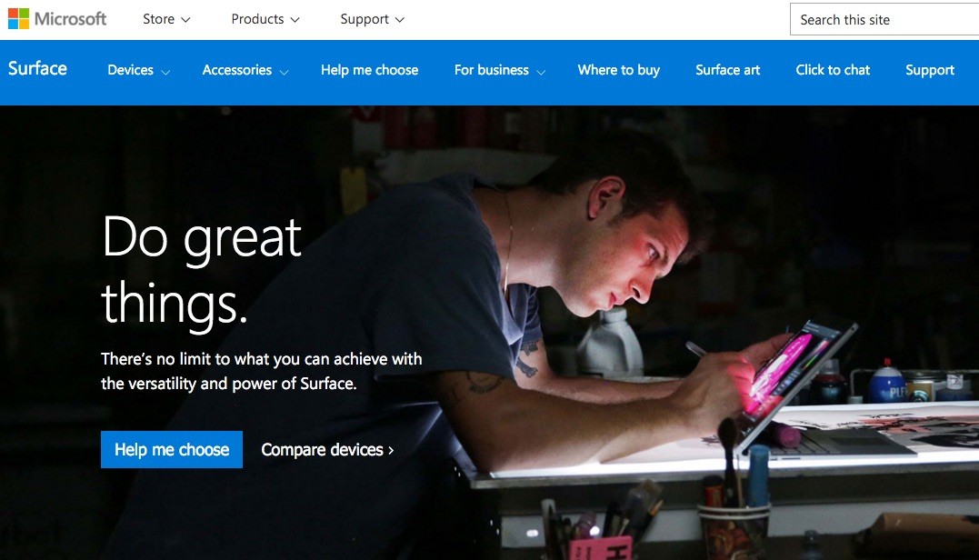979x560 pixels.
Task: Open the Accessories menu
Action: click(x=245, y=70)
